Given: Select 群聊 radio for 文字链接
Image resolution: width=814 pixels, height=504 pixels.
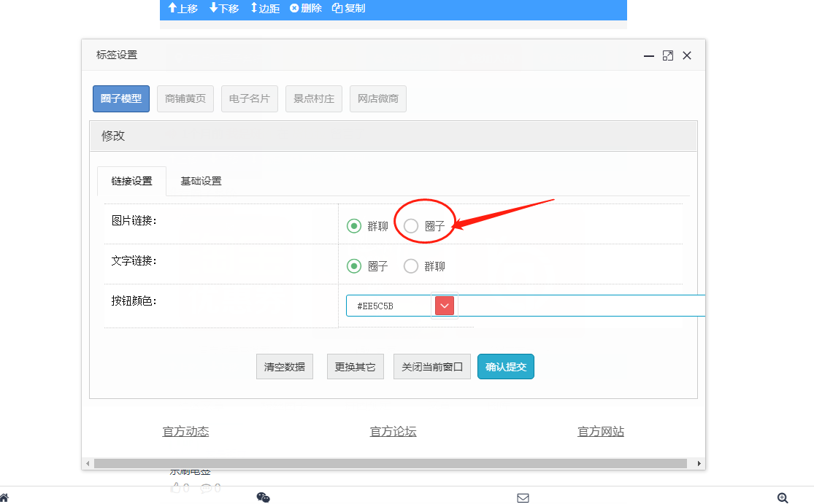Looking at the screenshot, I should 411,266.
